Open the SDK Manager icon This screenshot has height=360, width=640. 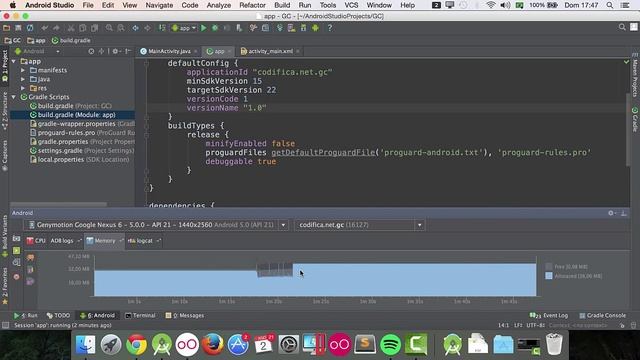point(303,28)
